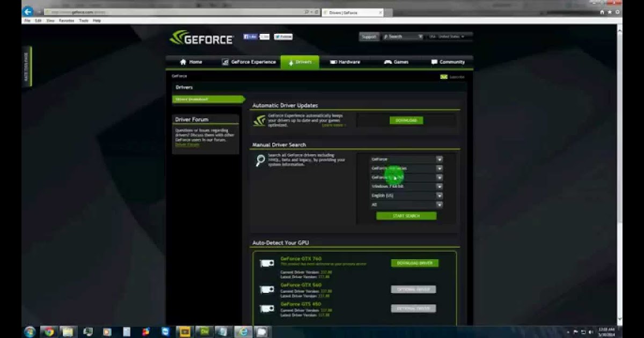644x338 pixels.
Task: Open the View menu
Action: click(x=50, y=20)
